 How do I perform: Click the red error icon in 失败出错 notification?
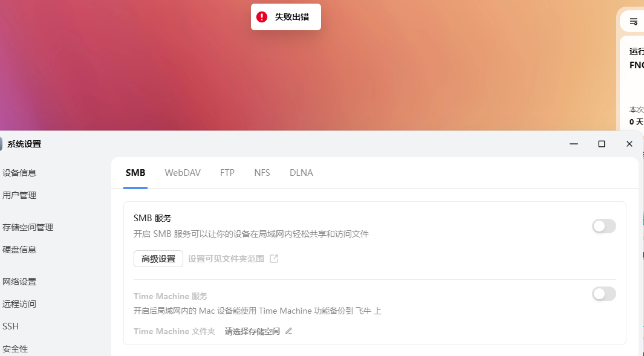[261, 16]
